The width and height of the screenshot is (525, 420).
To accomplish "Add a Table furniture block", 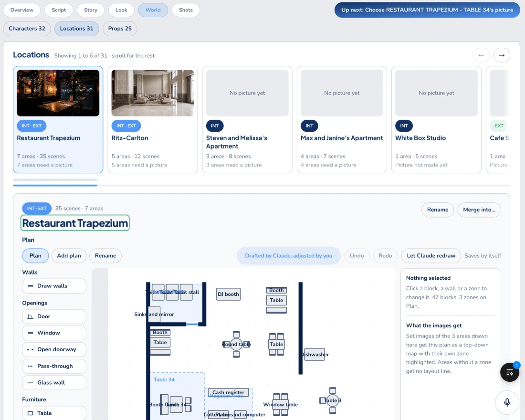I will click(x=54, y=413).
